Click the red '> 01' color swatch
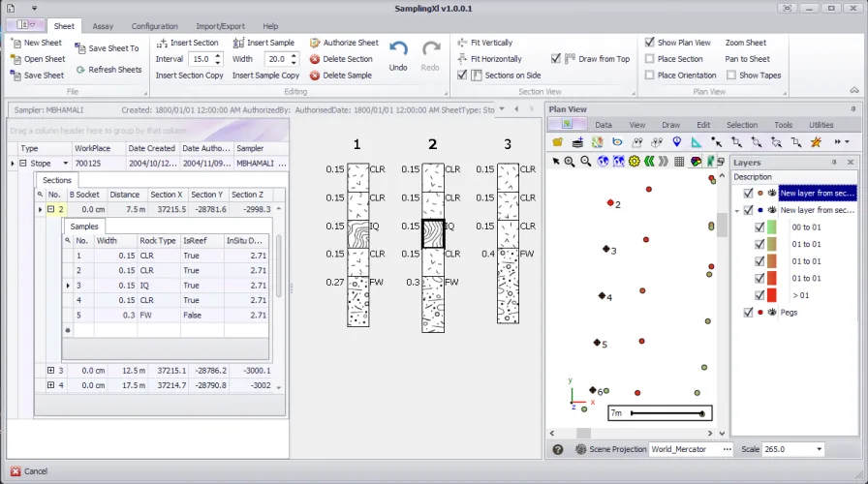The height and width of the screenshot is (484, 868). (772, 295)
